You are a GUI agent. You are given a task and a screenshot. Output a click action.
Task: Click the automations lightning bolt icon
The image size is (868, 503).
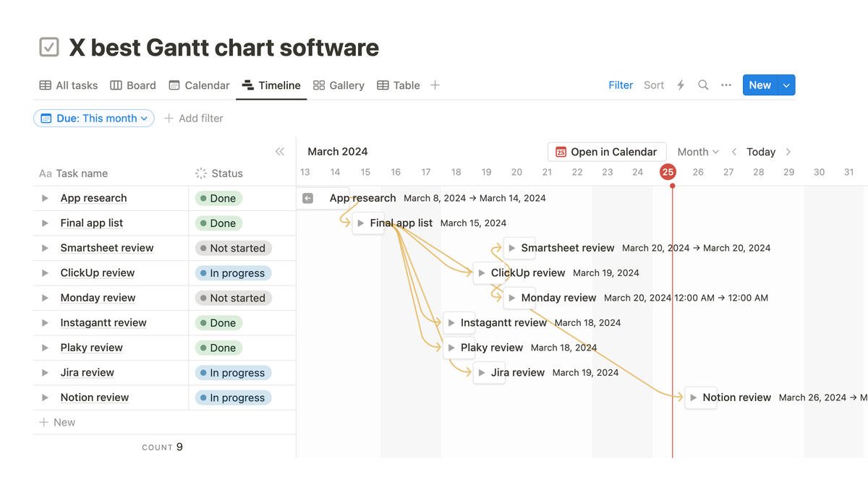point(680,85)
